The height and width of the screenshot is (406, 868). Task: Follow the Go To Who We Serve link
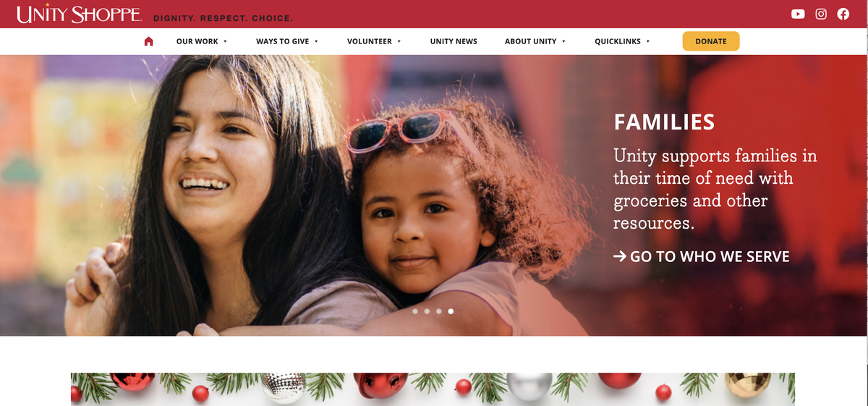[702, 256]
